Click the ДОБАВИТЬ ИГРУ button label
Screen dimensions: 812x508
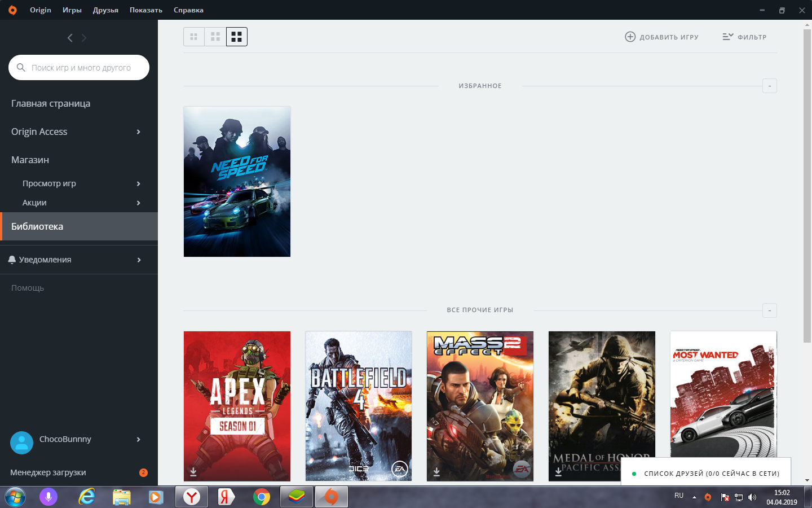669,37
